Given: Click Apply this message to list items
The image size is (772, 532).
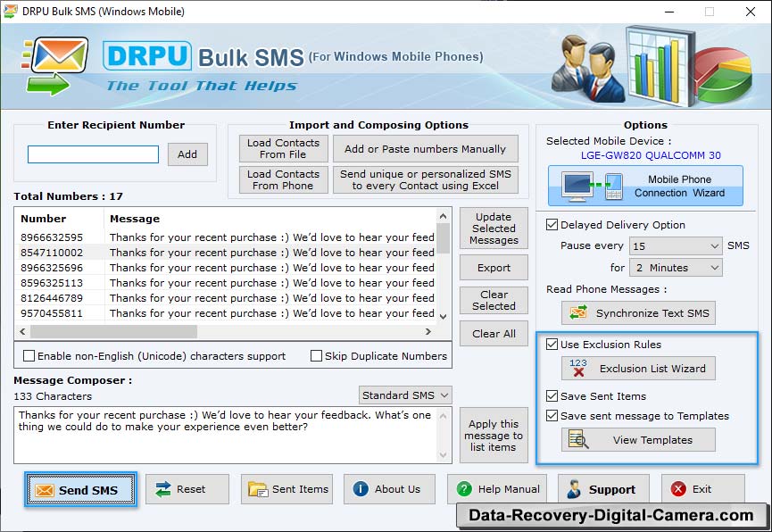Looking at the screenshot, I should (x=494, y=436).
